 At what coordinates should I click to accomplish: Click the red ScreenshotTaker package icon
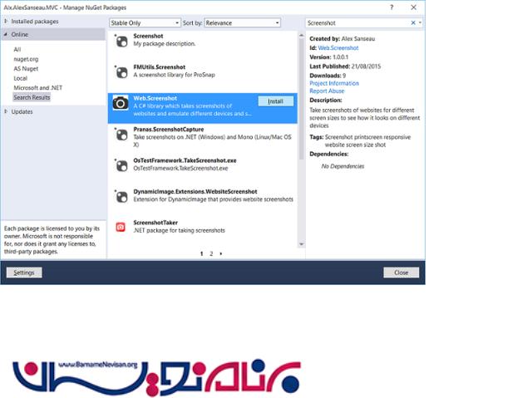121,227
